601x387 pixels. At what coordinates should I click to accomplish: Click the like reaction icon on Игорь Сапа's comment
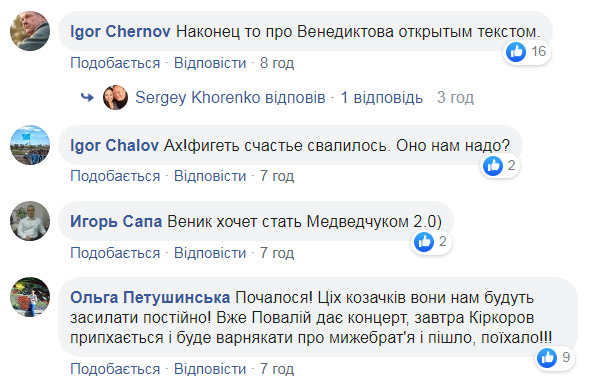pos(424,242)
